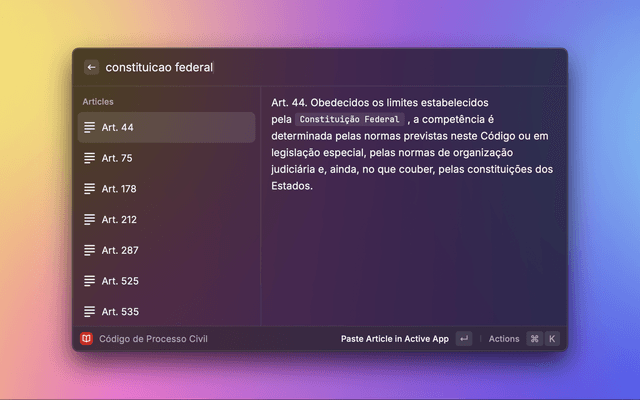Click the document icon beside Art. 75
Viewport: 640px width, 400px height.
click(x=90, y=158)
